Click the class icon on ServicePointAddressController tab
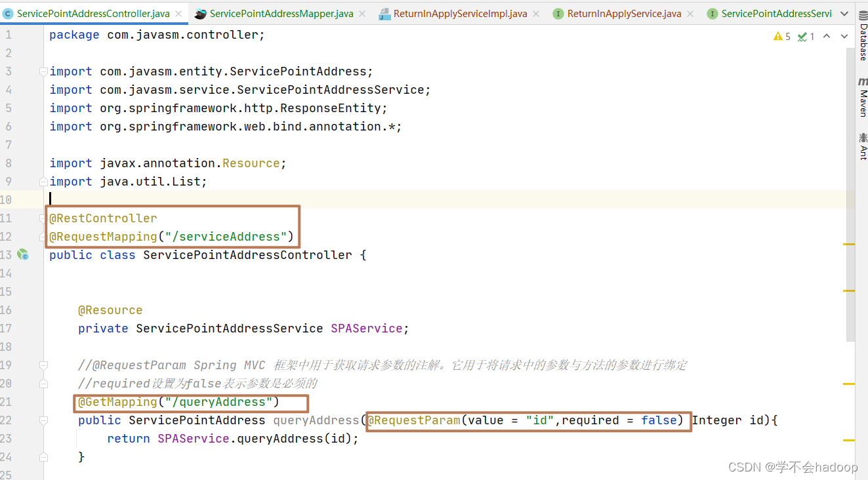Viewport: 868px width, 480px height. click(9, 12)
